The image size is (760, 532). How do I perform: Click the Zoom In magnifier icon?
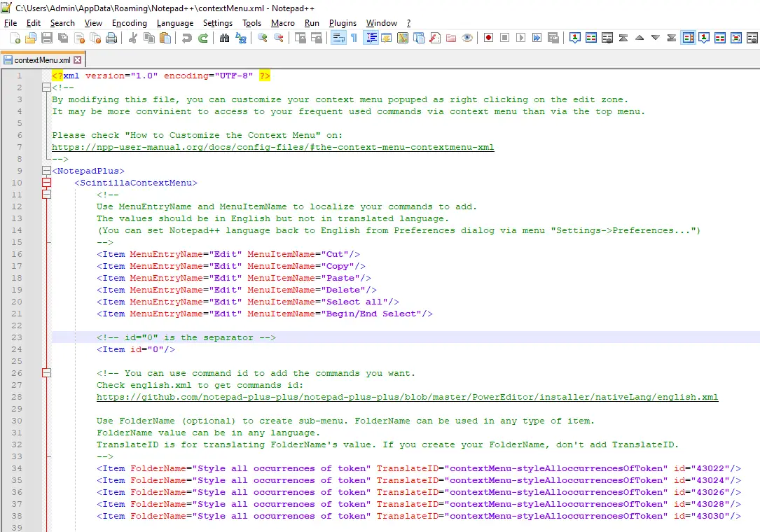click(x=262, y=38)
